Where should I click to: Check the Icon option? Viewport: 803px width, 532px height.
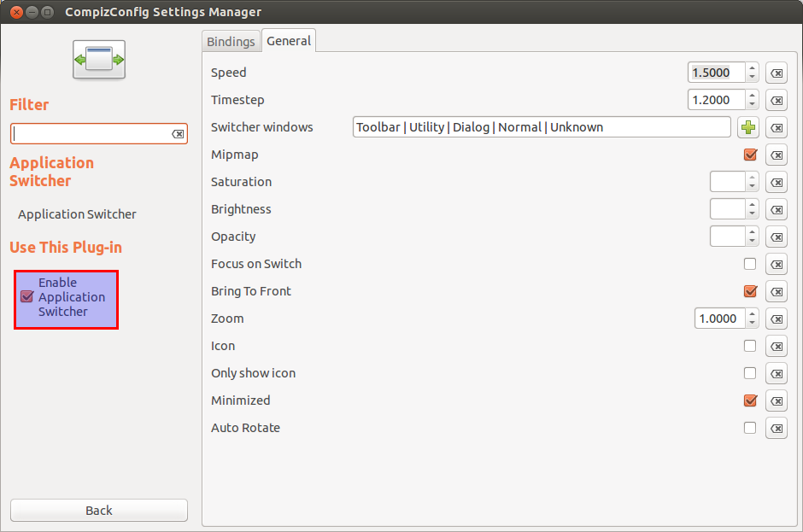click(750, 346)
